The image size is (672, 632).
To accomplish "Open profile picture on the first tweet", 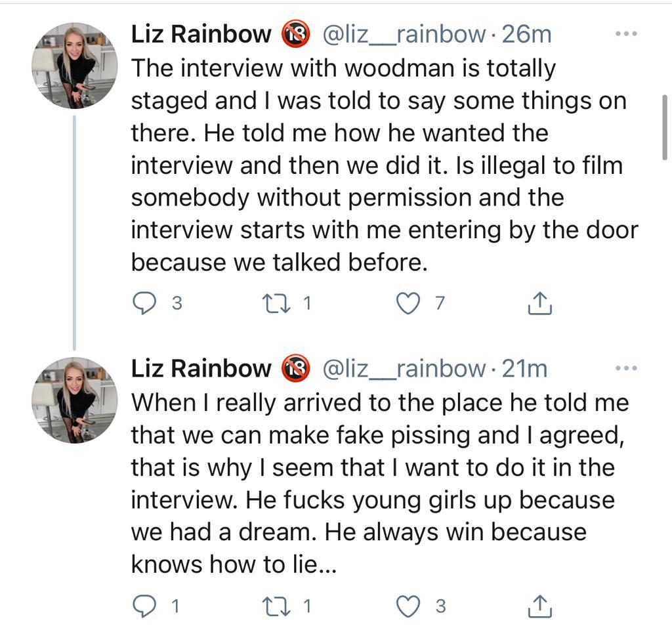I will pos(74,66).
